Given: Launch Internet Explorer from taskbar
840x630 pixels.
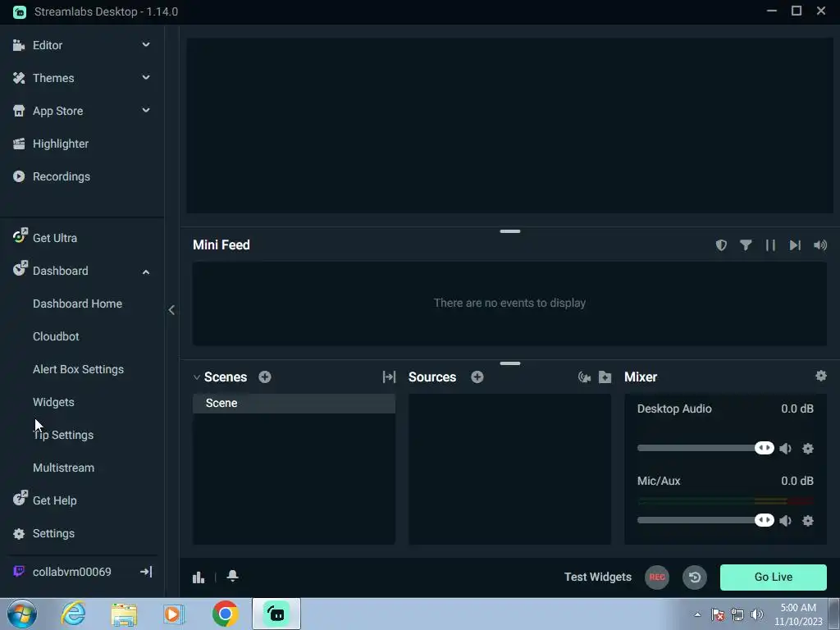Looking at the screenshot, I should click(x=73, y=614).
